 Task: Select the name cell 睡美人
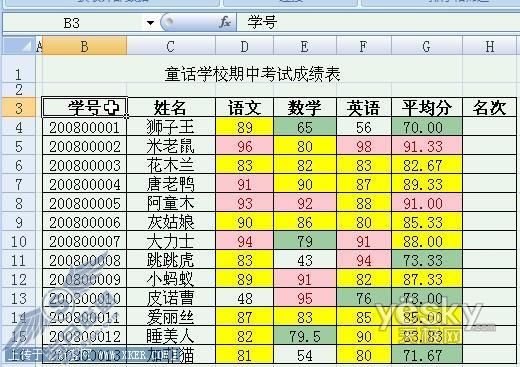click(171, 336)
